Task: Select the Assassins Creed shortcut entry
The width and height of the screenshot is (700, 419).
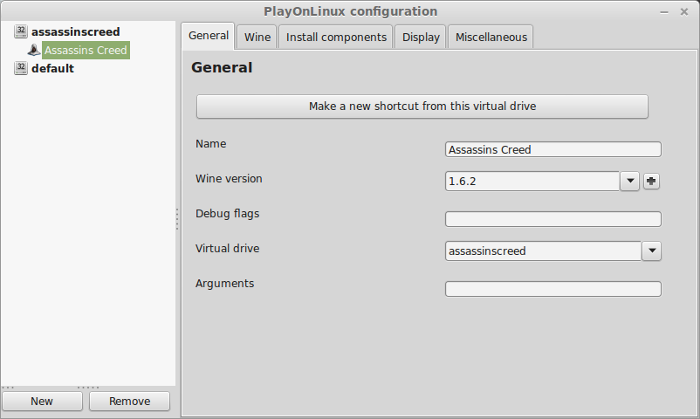Action: (x=86, y=50)
